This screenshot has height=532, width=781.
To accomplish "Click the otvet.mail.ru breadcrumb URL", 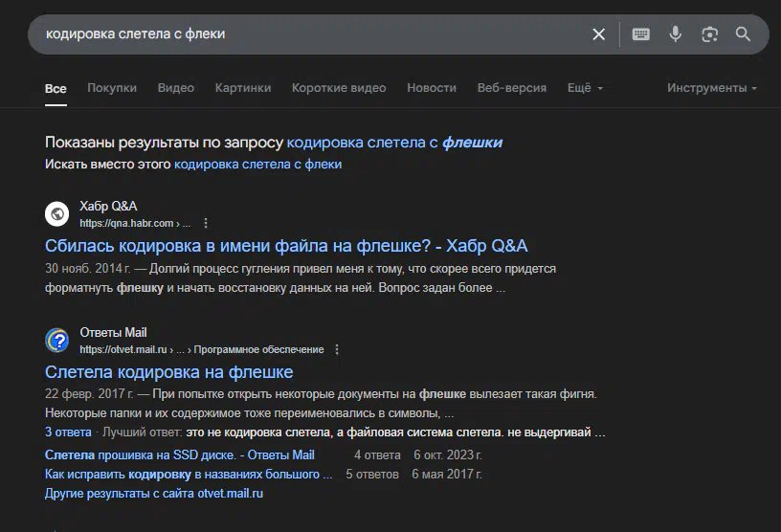I will click(x=202, y=349).
